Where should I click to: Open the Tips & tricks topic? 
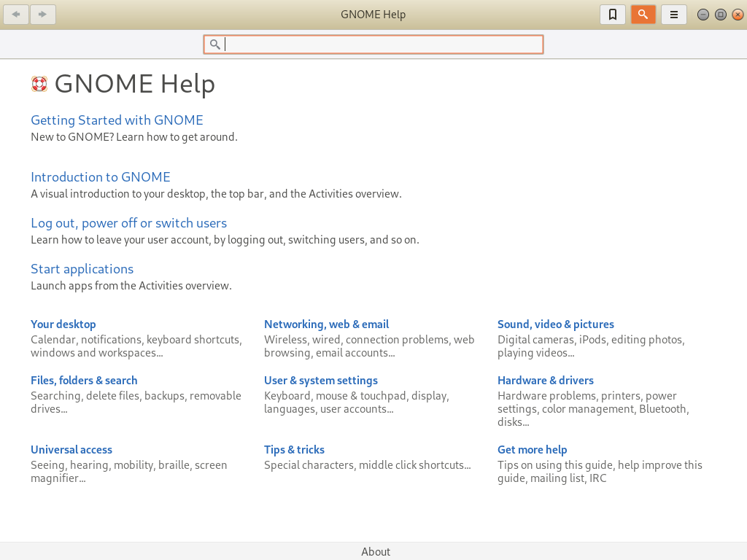(x=294, y=449)
